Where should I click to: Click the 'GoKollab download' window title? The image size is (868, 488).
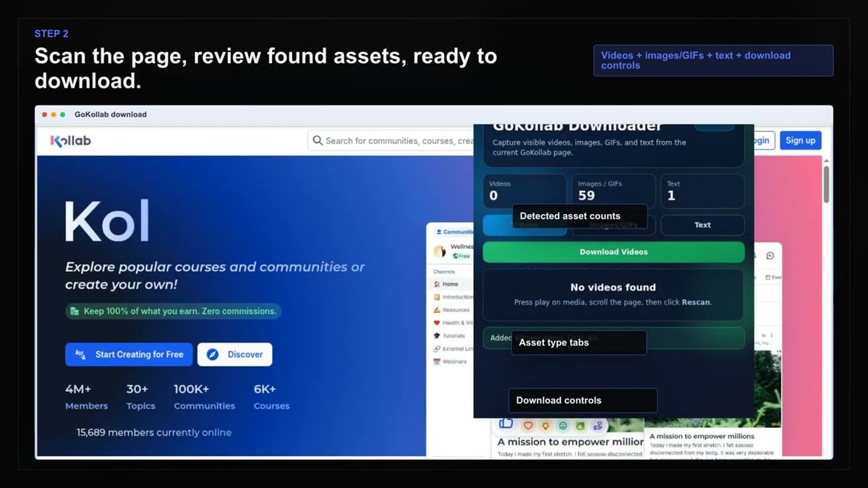coord(111,114)
